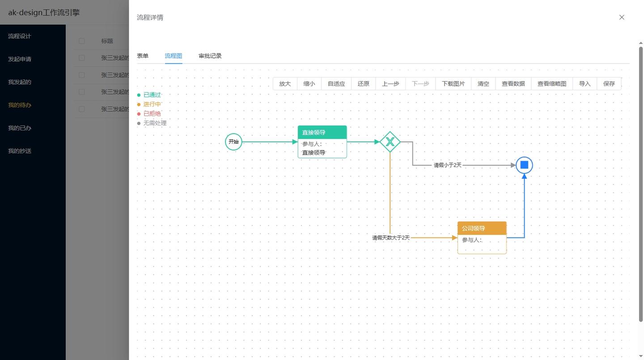This screenshot has height=360, width=644.
Task: Click the 开始 start node circle
Action: coord(233,142)
